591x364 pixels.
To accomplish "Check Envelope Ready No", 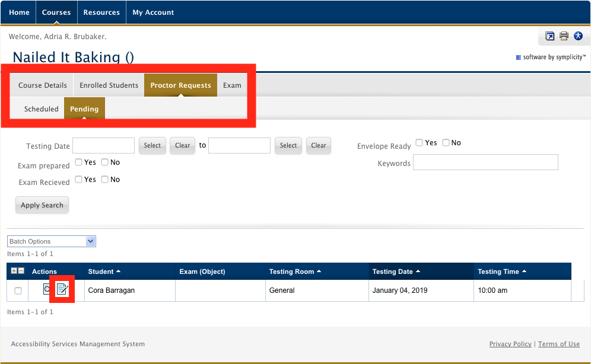I will click(446, 142).
